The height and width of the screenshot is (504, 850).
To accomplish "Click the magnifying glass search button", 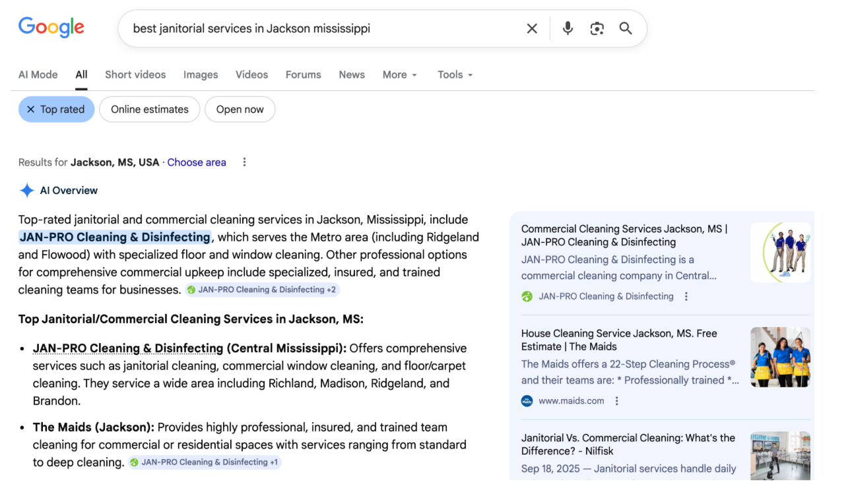I will (x=626, y=28).
